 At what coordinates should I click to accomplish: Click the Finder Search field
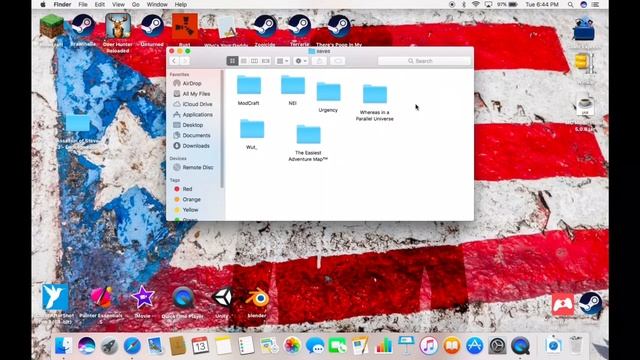[424, 61]
